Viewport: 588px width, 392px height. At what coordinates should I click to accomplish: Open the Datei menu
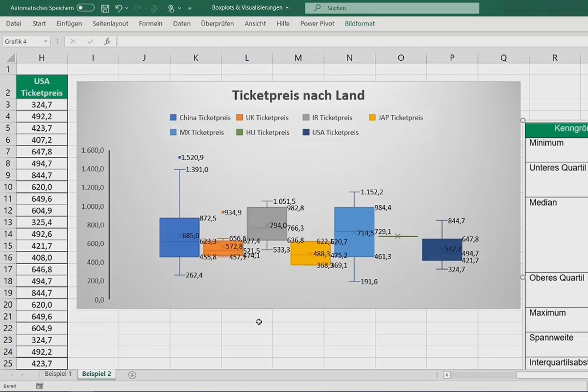pos(14,24)
